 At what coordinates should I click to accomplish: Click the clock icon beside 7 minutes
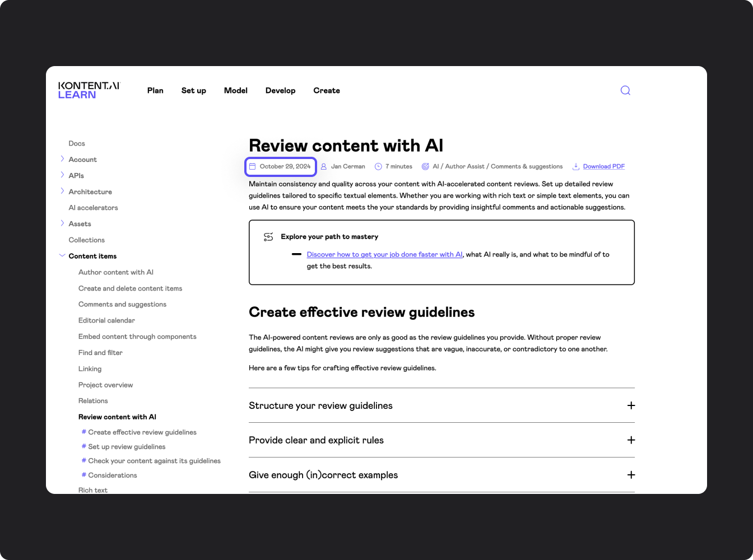(379, 166)
